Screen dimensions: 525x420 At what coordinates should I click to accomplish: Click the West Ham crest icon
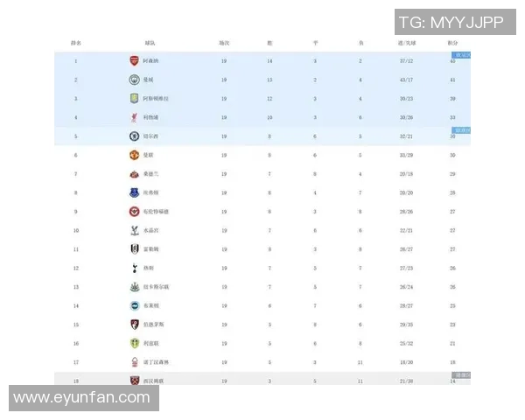[x=134, y=381]
